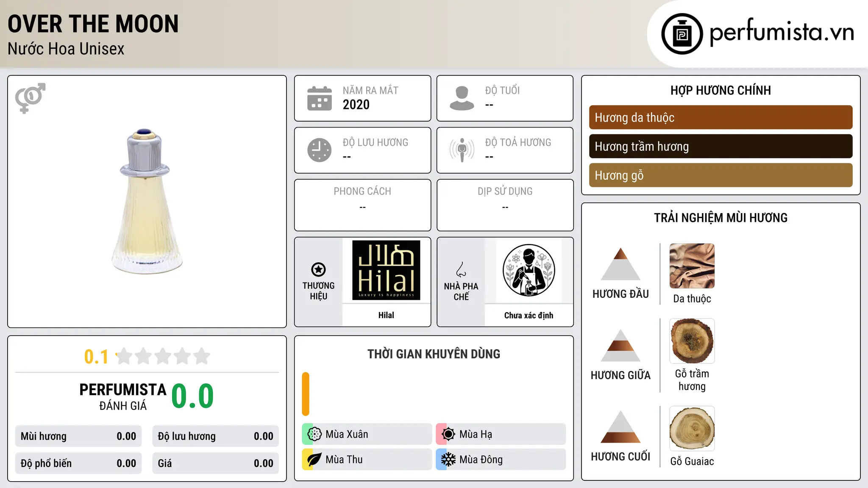The width and height of the screenshot is (868, 488).
Task: Open the Da thuộc note image
Action: (692, 266)
